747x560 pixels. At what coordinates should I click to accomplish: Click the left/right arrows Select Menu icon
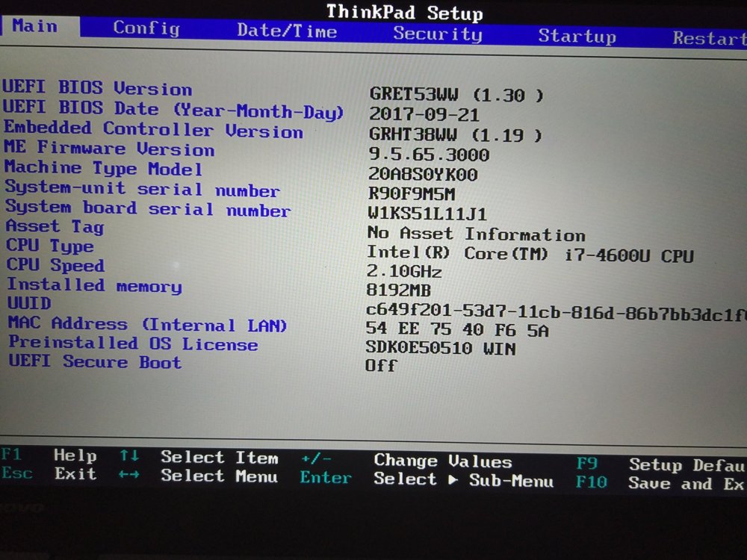(x=129, y=474)
